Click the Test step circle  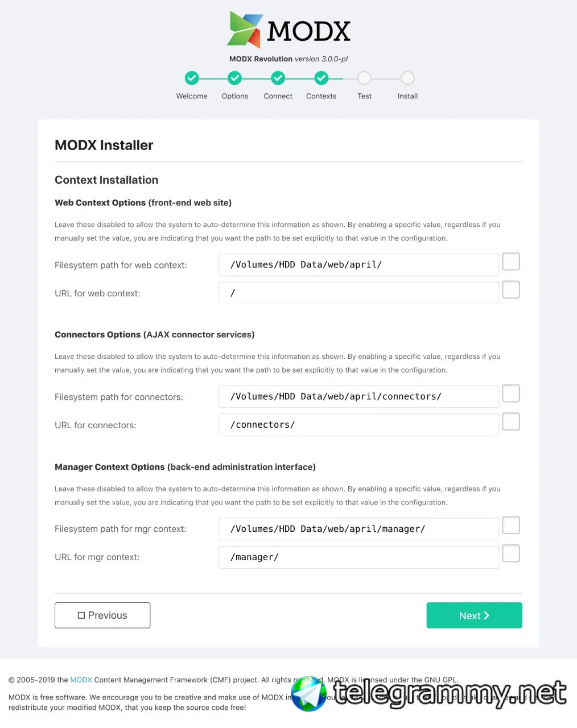click(364, 78)
